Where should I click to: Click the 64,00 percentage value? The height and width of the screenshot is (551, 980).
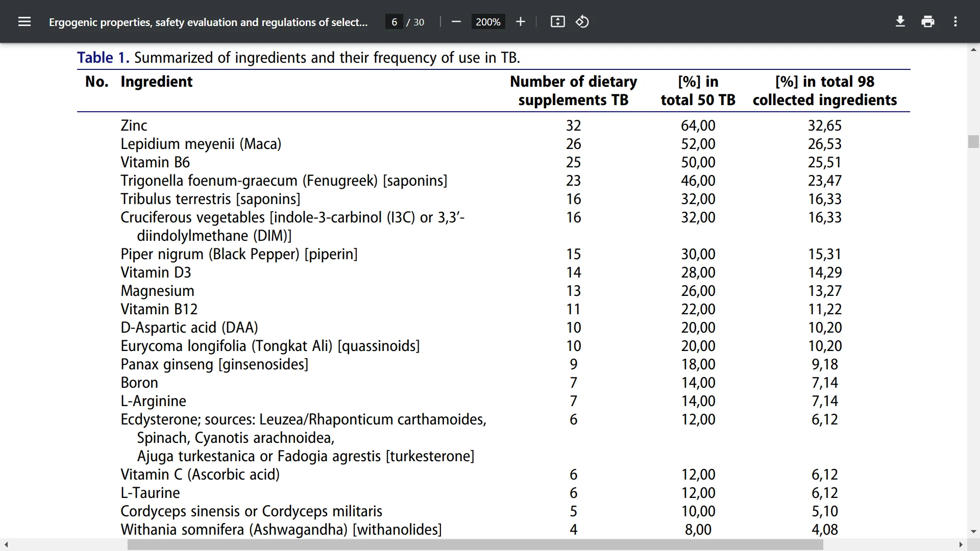(x=698, y=126)
